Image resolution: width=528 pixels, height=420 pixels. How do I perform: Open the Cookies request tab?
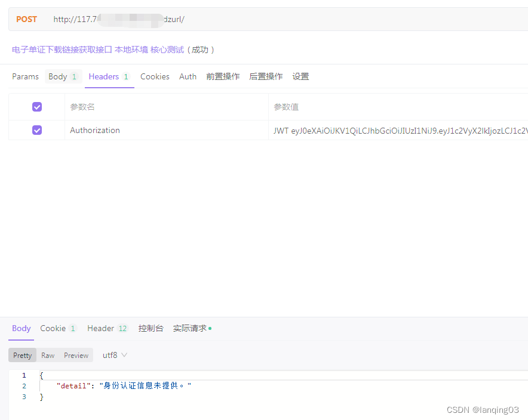point(155,76)
